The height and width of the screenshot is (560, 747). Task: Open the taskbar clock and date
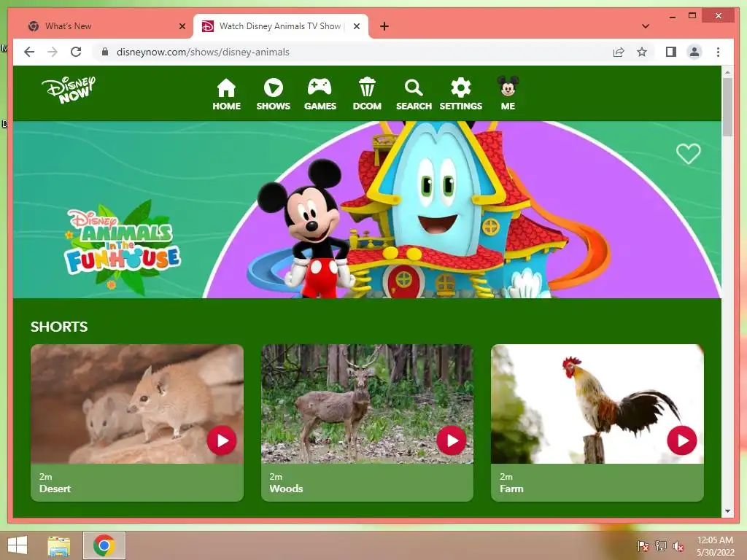(x=715, y=546)
